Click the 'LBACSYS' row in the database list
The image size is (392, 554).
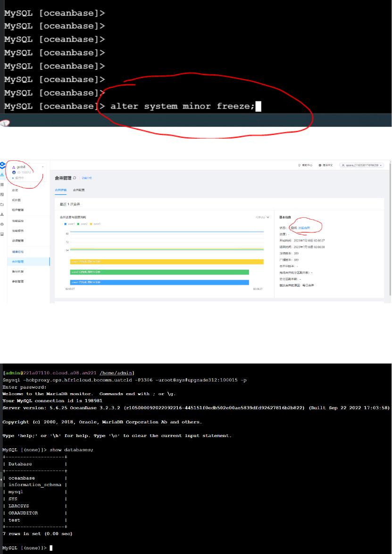pos(19,506)
